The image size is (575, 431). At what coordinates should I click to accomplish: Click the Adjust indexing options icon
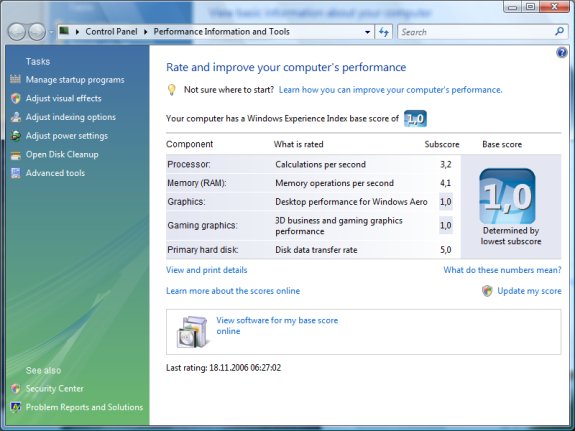(15, 117)
